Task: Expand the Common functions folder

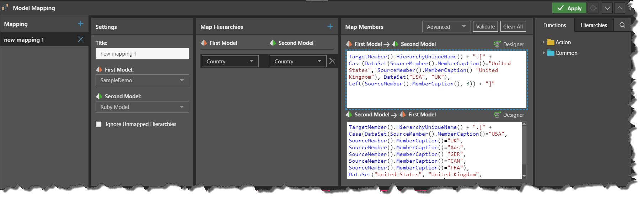Action: tap(543, 53)
